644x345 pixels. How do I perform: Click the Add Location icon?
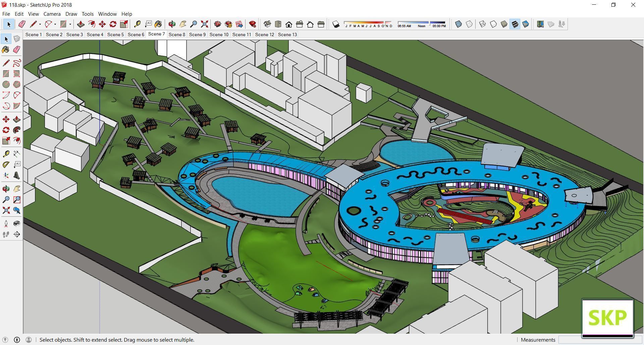[540, 24]
